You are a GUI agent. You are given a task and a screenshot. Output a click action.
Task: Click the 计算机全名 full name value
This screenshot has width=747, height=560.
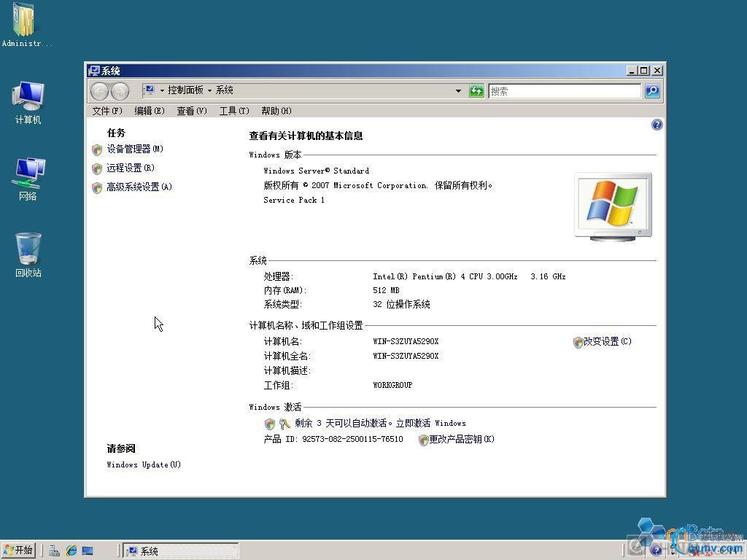tap(406, 356)
